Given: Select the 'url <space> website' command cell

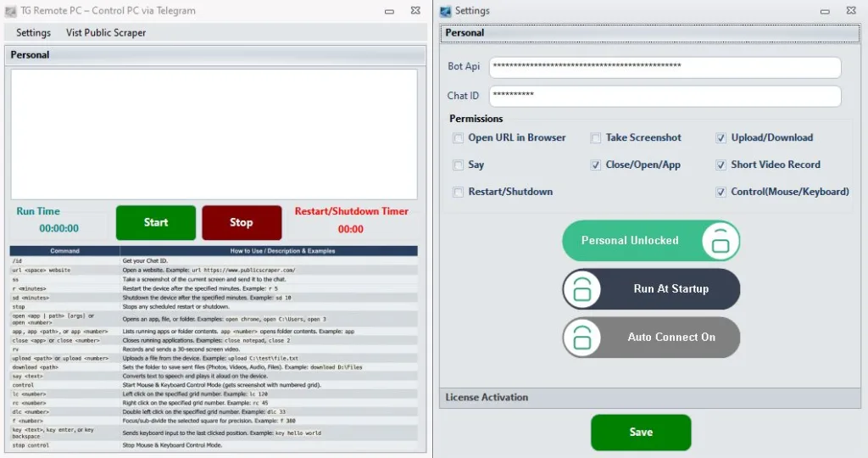Looking at the screenshot, I should coord(64,271).
